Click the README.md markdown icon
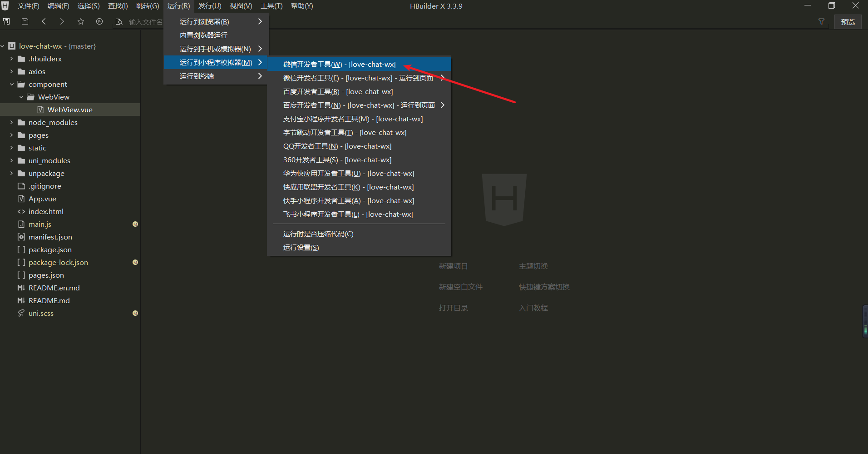Viewport: 868px width, 454px height. point(21,300)
